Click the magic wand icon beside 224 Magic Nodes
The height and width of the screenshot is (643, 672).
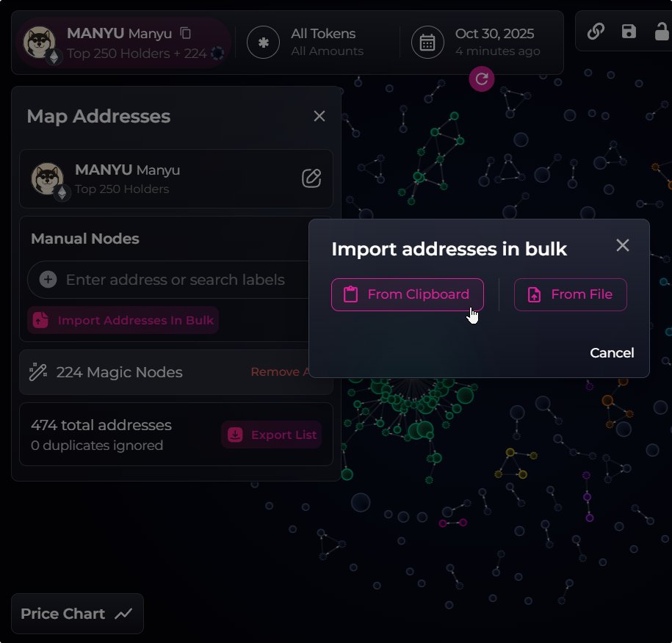pos(37,372)
